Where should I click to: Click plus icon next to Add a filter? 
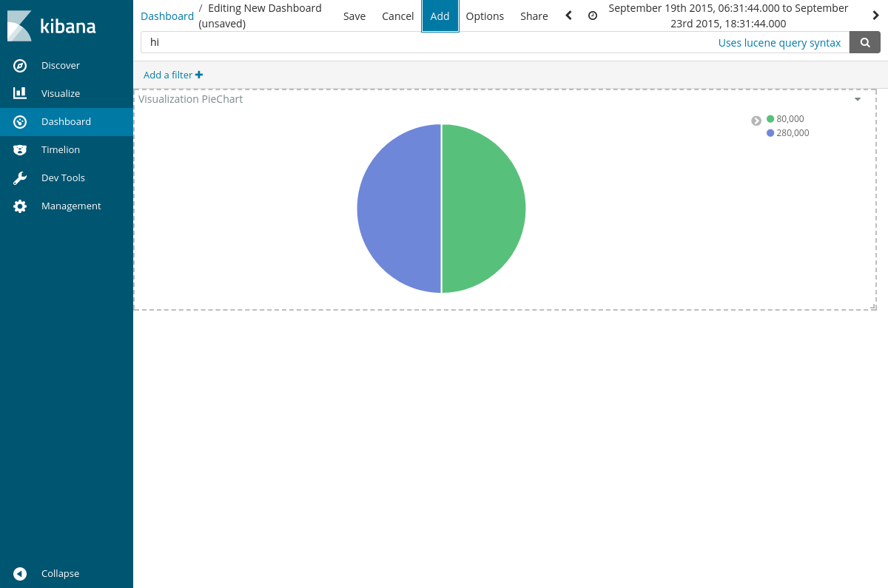tap(199, 75)
